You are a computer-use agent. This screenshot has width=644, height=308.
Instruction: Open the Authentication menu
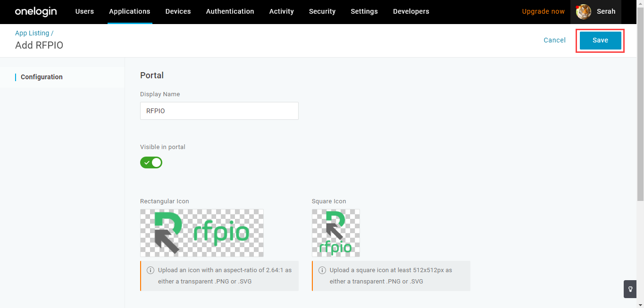tap(230, 11)
